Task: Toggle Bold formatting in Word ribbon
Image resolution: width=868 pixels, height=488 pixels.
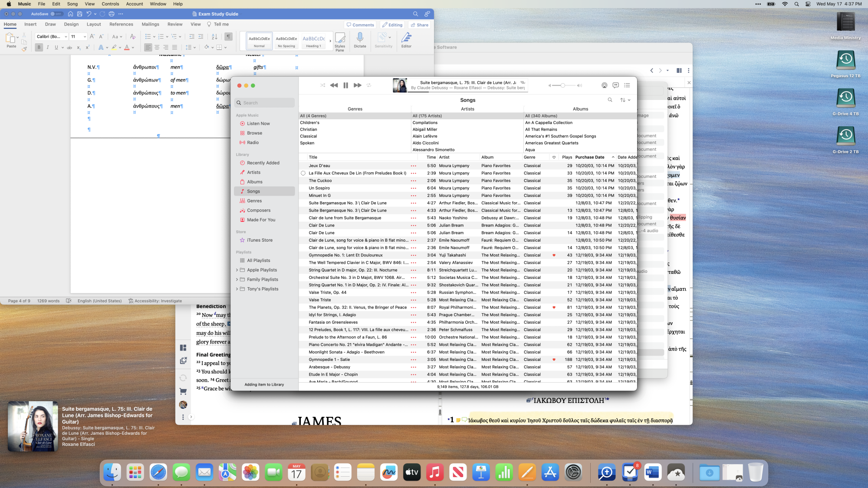Action: (39, 47)
